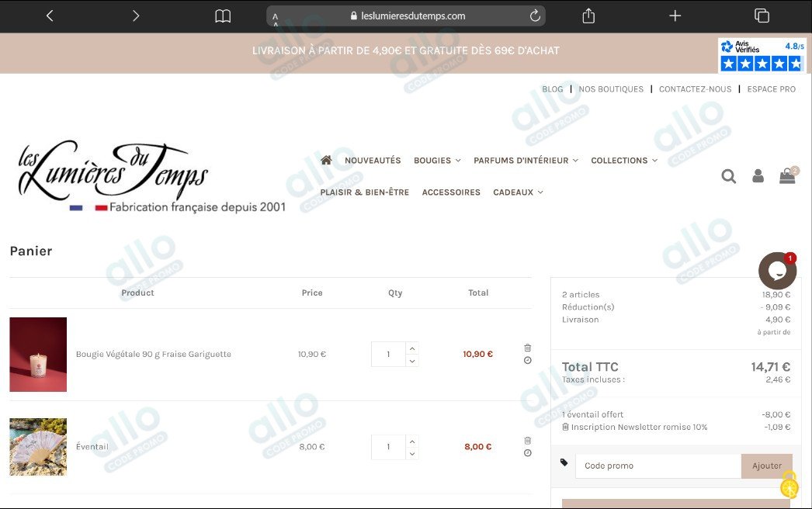Click the livraison à partir de 4,90€ banner
The width and height of the screenshot is (812, 509).
pos(405,50)
